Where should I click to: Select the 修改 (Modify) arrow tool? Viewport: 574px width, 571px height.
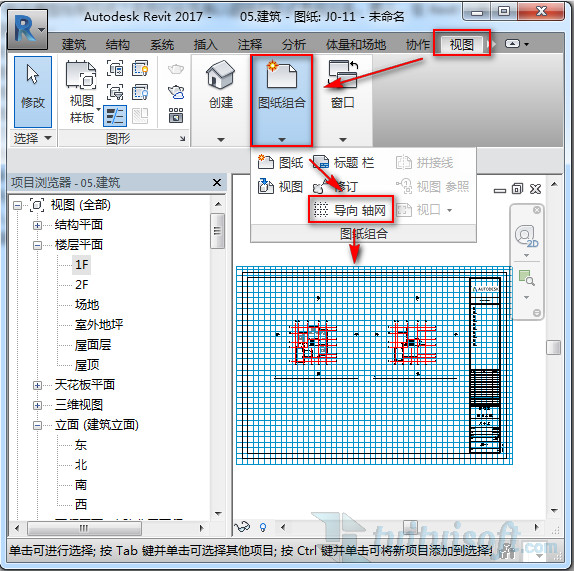point(33,92)
